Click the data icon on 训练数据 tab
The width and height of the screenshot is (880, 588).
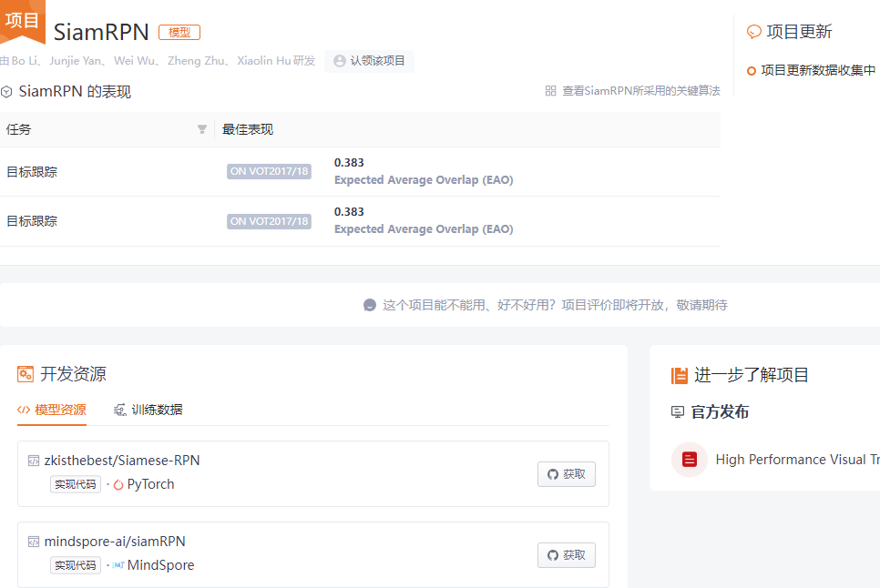(x=119, y=410)
